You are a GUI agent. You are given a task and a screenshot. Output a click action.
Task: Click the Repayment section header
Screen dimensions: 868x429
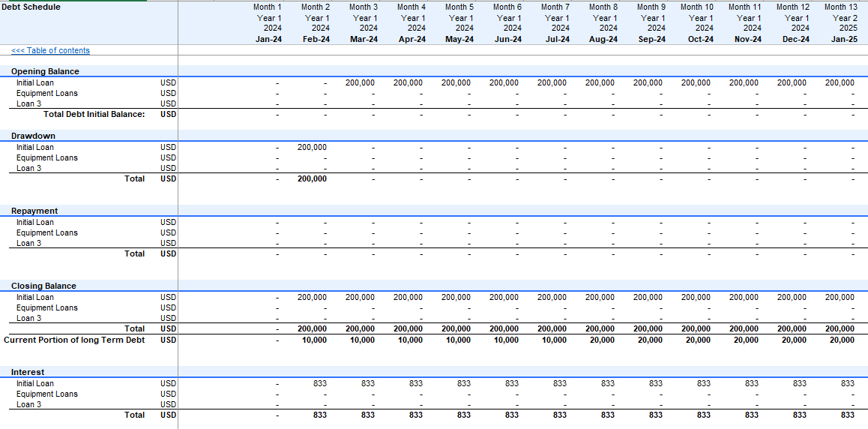(x=34, y=211)
